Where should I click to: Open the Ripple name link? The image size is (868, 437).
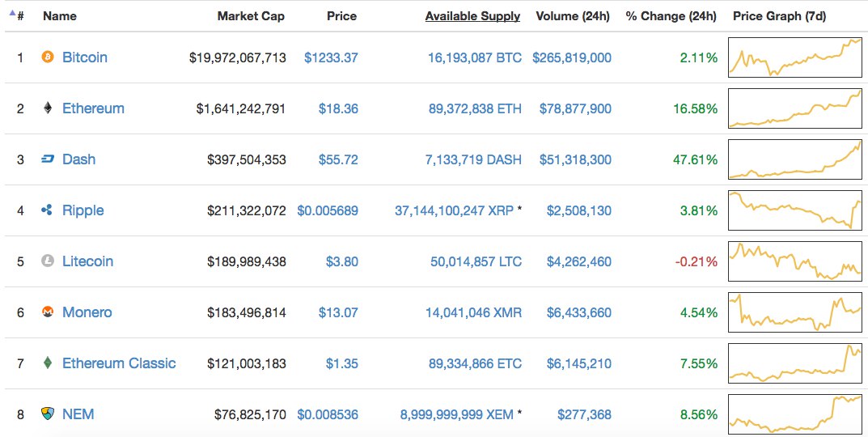pyautogui.click(x=83, y=210)
